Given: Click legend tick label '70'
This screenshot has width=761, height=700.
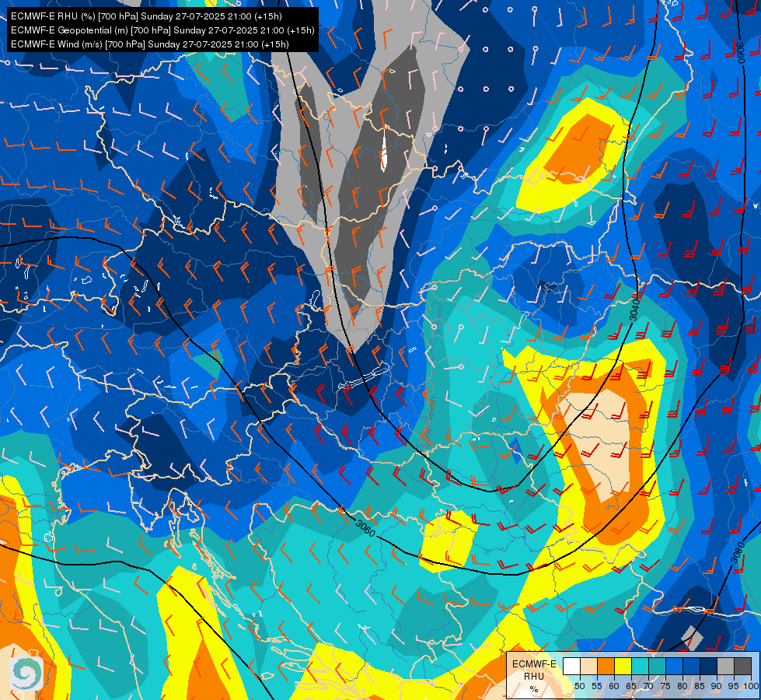Looking at the screenshot, I should coord(648,686).
